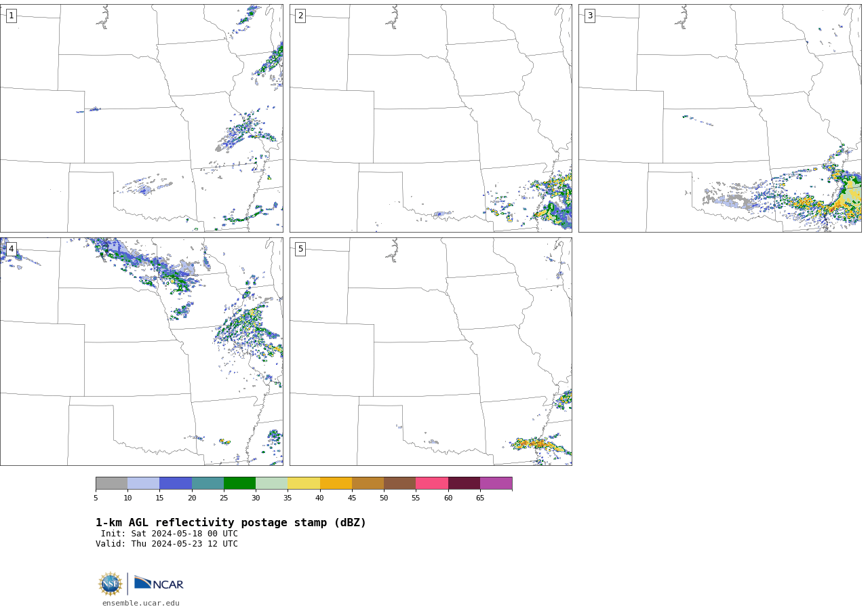Open ensemble member 3 reflectivity map

click(719, 118)
